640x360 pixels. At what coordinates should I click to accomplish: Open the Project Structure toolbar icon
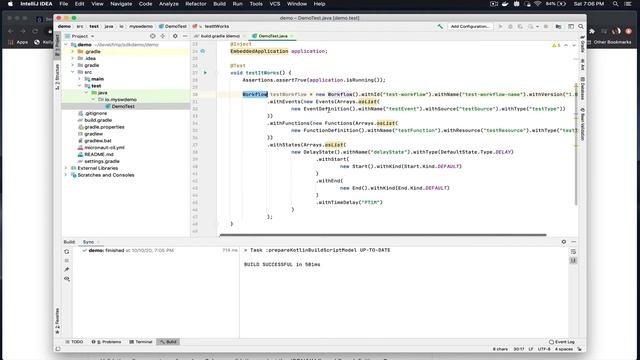(558, 27)
